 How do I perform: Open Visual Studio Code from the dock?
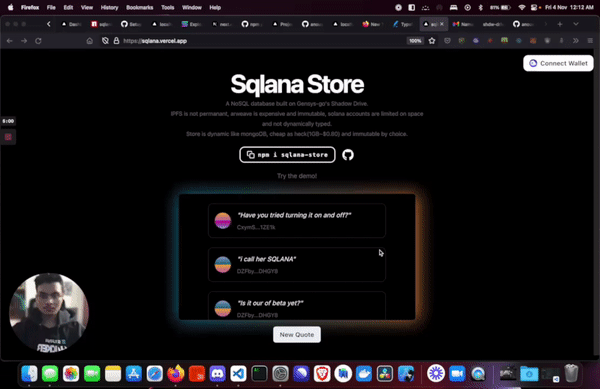point(238,374)
